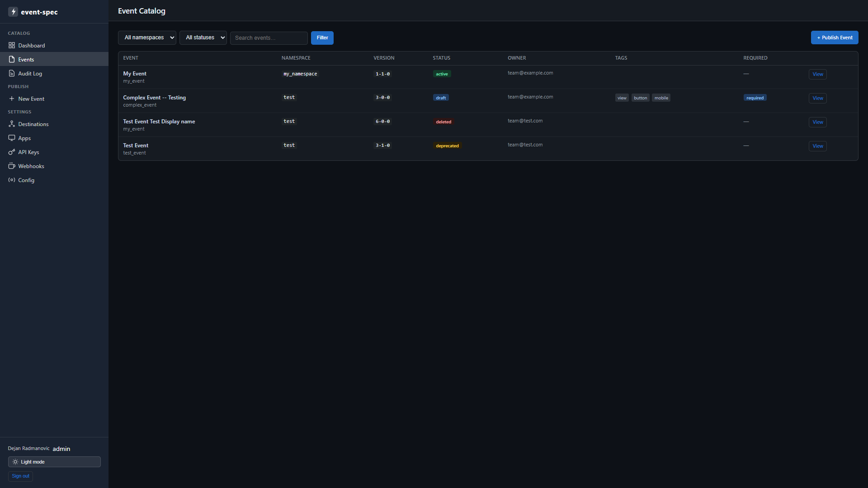The width and height of the screenshot is (868, 488).
Task: Click the Publish Event button
Action: [x=835, y=38]
